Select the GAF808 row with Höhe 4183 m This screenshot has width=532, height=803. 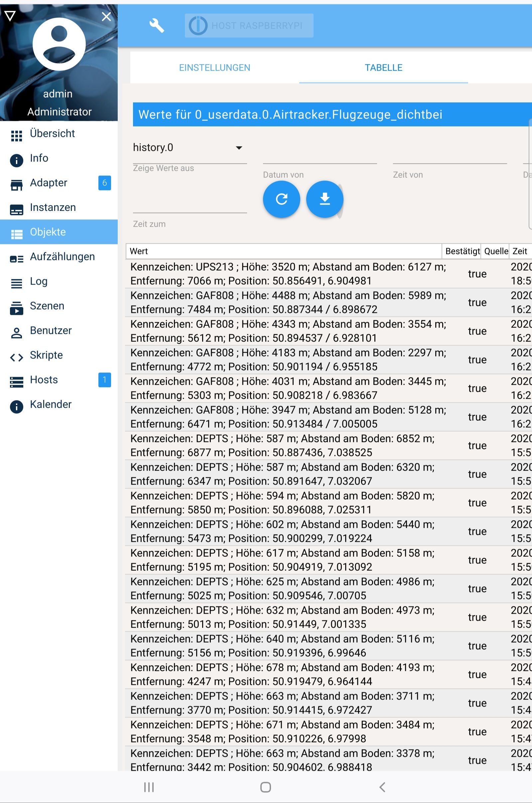point(329,359)
